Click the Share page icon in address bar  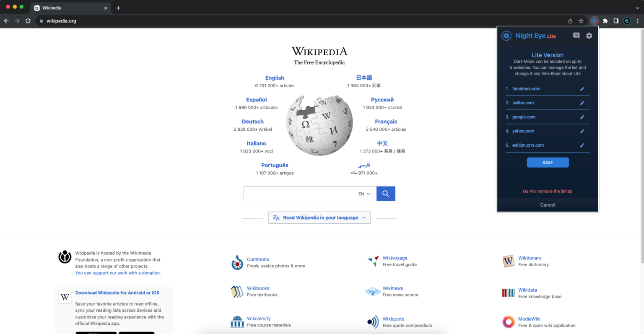point(570,21)
